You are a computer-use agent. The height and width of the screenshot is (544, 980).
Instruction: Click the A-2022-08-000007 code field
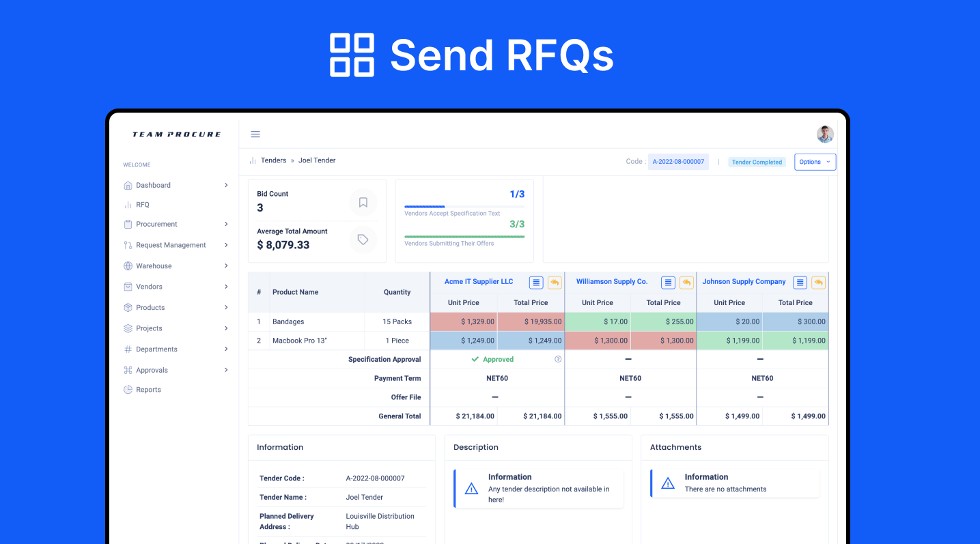tap(678, 162)
